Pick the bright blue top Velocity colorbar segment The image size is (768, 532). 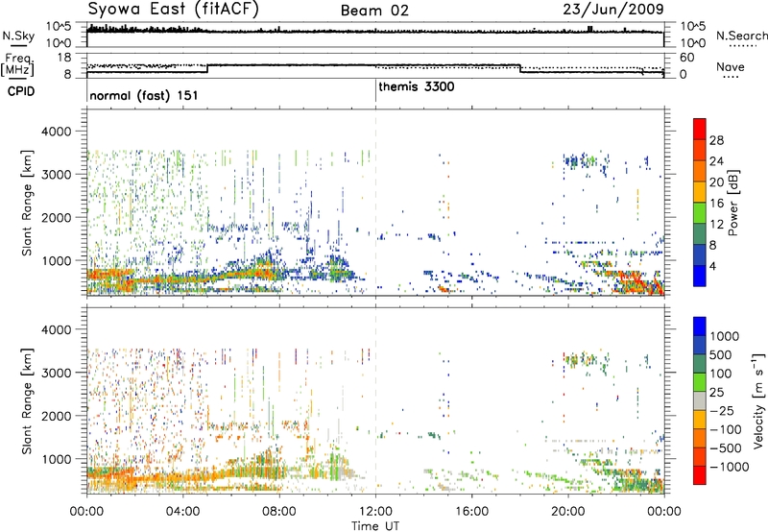click(700, 326)
